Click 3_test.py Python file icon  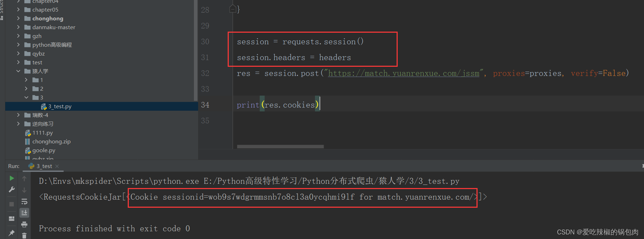pyautogui.click(x=44, y=106)
